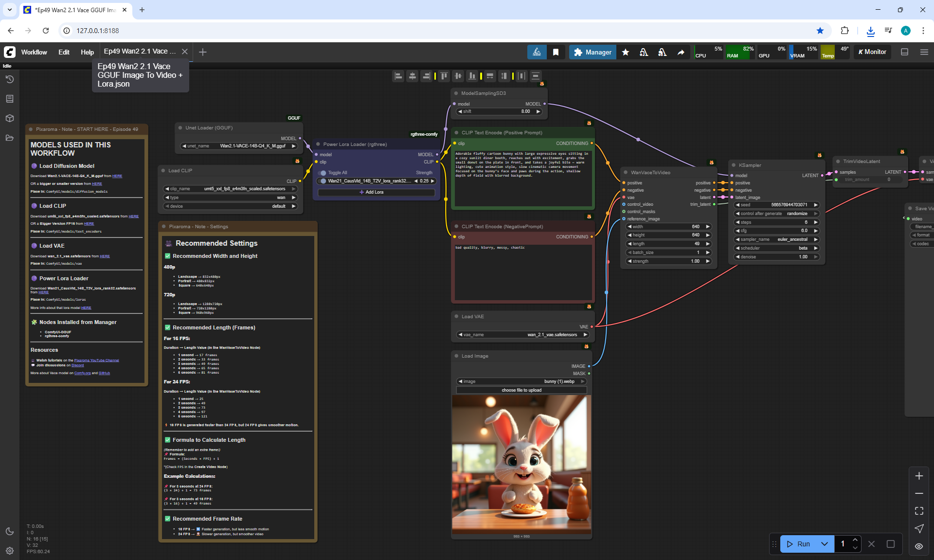Click the share arrow icon in toolbar
The width and height of the screenshot is (934, 560).
click(681, 52)
